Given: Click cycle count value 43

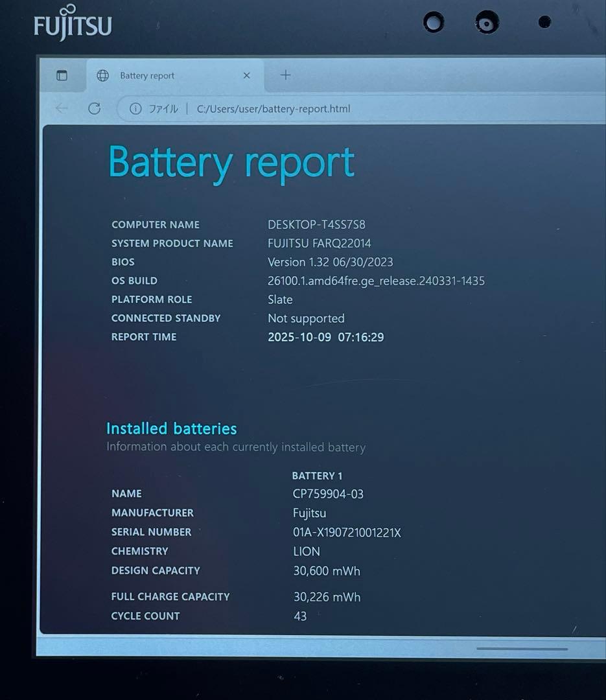Looking at the screenshot, I should pos(300,616).
